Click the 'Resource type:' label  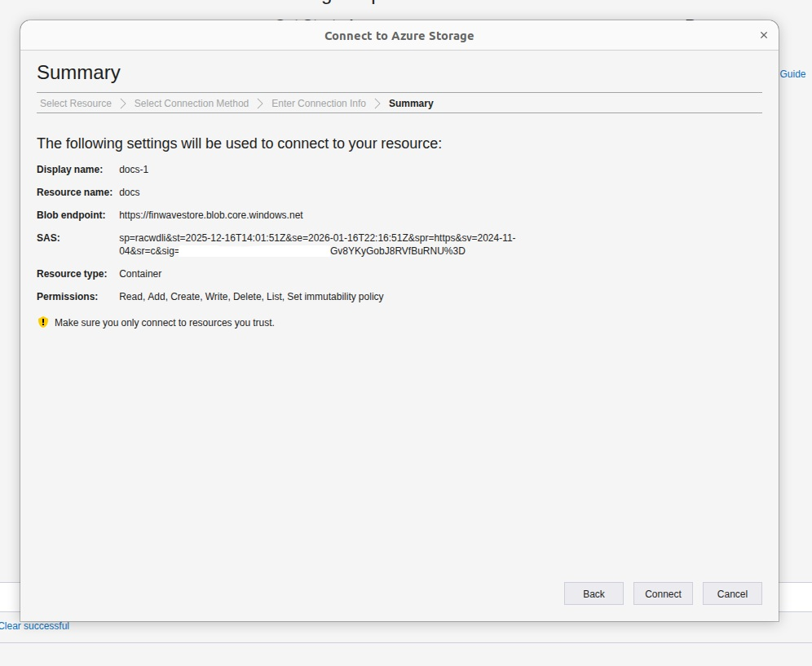[72, 273]
